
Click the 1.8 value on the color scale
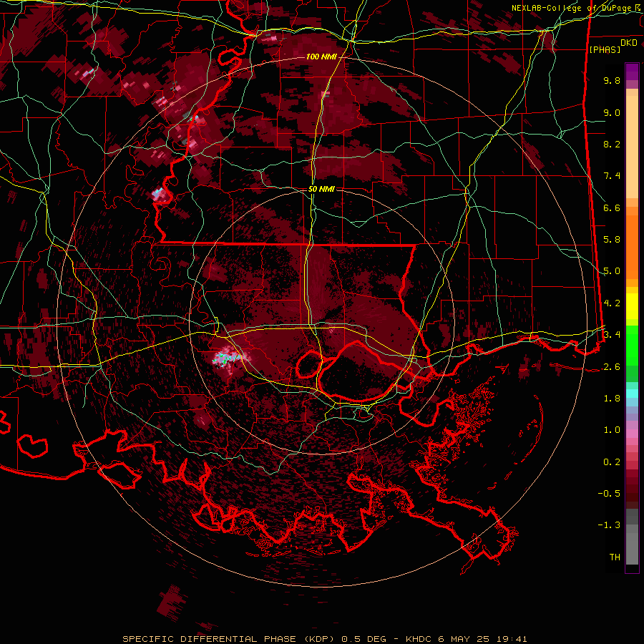tap(612, 399)
